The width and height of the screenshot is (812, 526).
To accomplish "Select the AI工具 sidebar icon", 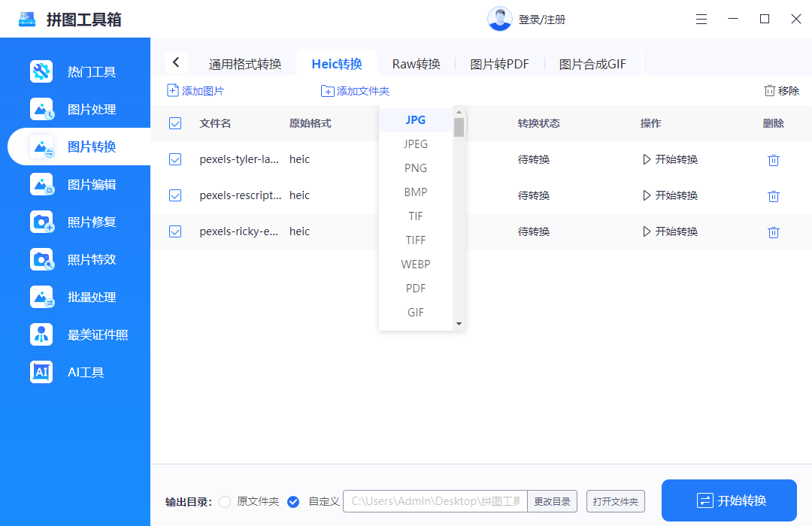I will (x=41, y=372).
